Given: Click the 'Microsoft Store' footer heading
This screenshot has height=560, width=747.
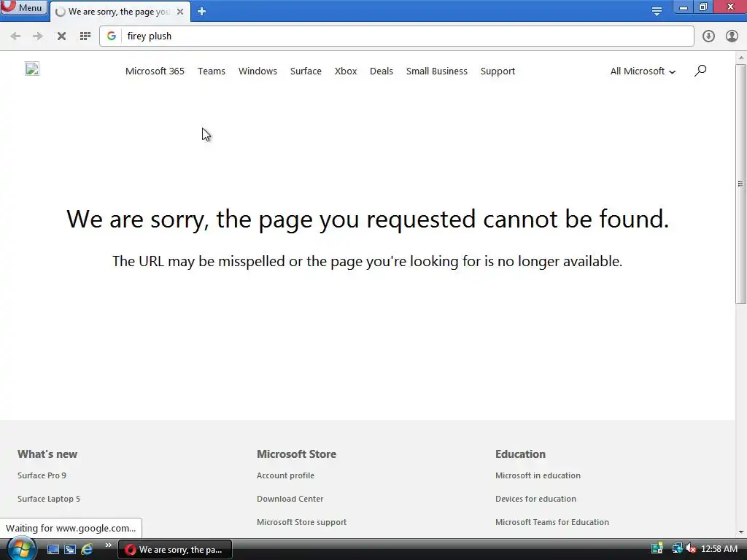Looking at the screenshot, I should click(x=296, y=454).
